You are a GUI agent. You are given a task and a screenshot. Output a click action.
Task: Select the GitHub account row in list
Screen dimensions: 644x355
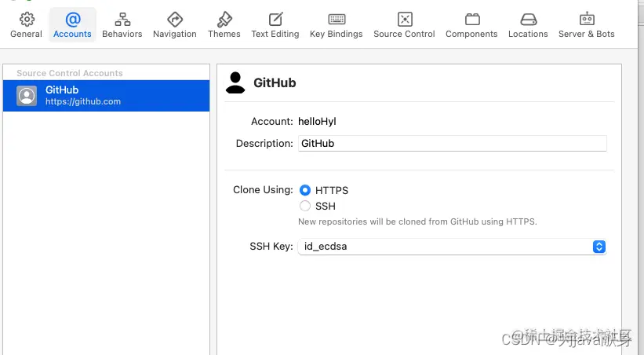pos(106,96)
